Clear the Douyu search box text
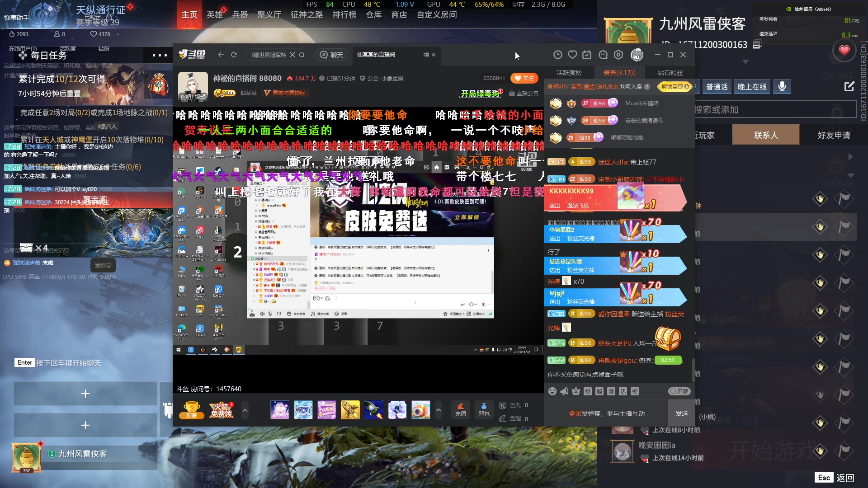 pos(292,55)
